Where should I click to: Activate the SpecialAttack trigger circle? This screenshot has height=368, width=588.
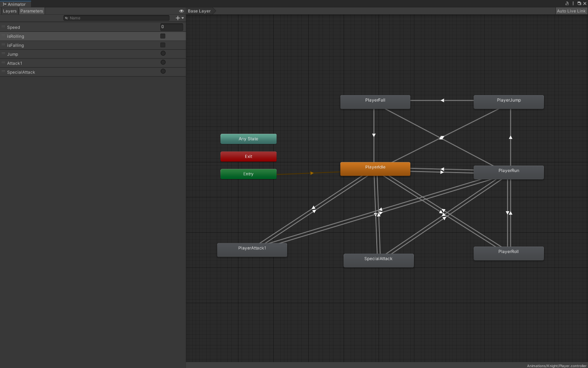point(163,72)
